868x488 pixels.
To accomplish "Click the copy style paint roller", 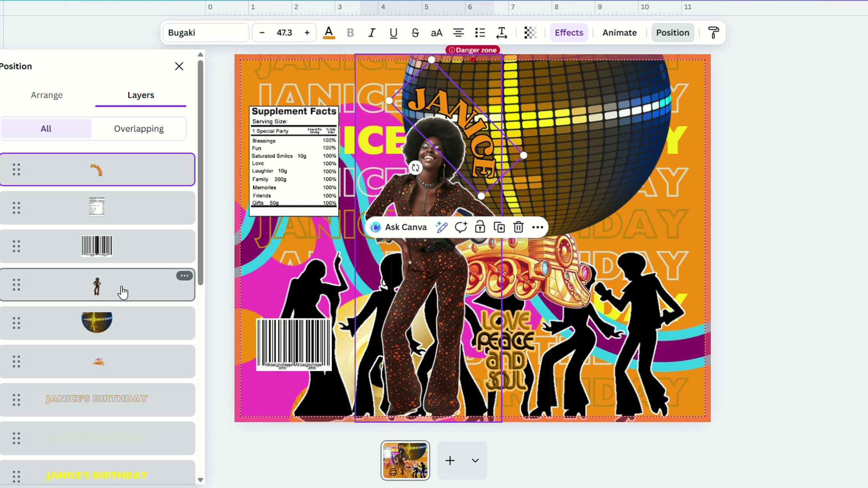I will [713, 33].
